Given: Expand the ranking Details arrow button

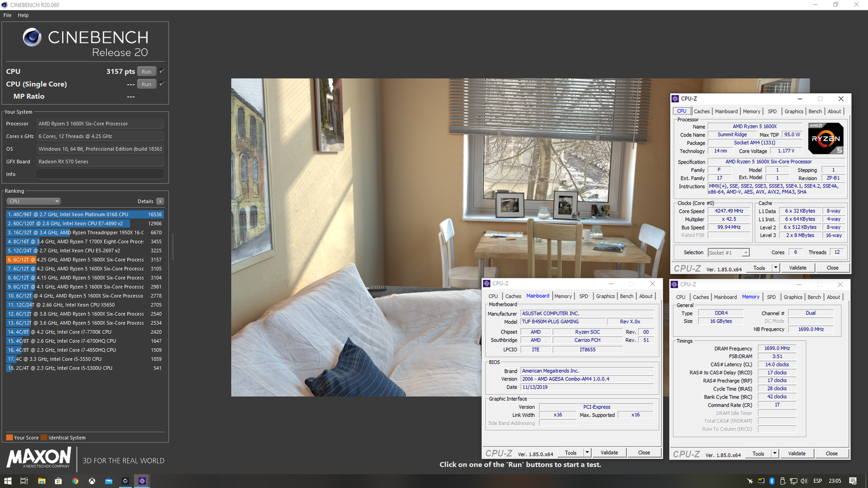Looking at the screenshot, I should coord(160,201).
